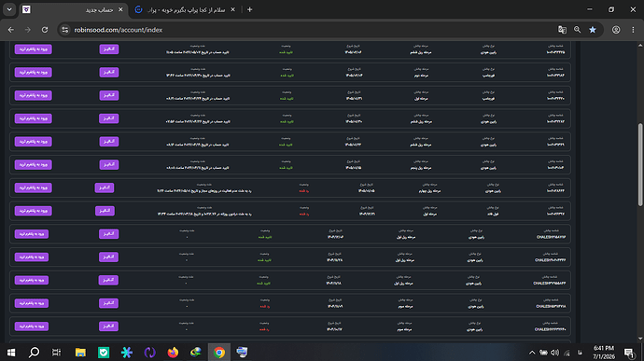Click آنالیز in the فول فاند challenge row
Image resolution: width=644 pixels, height=361 pixels.
point(105,211)
